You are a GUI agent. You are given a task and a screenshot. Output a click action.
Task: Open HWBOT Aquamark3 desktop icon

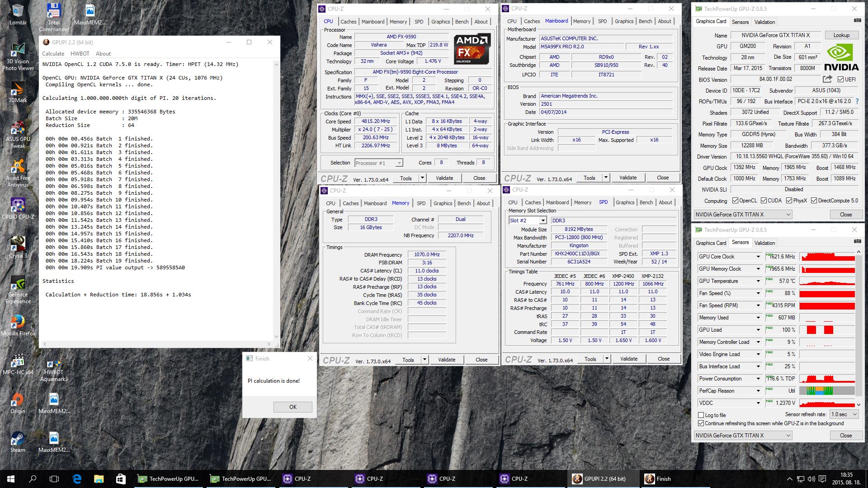click(54, 371)
